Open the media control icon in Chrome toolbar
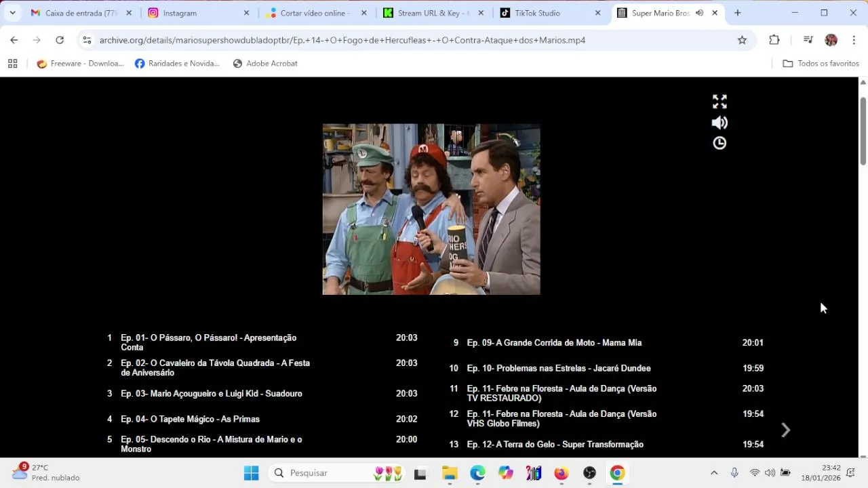This screenshot has width=868, height=488. [x=808, y=40]
